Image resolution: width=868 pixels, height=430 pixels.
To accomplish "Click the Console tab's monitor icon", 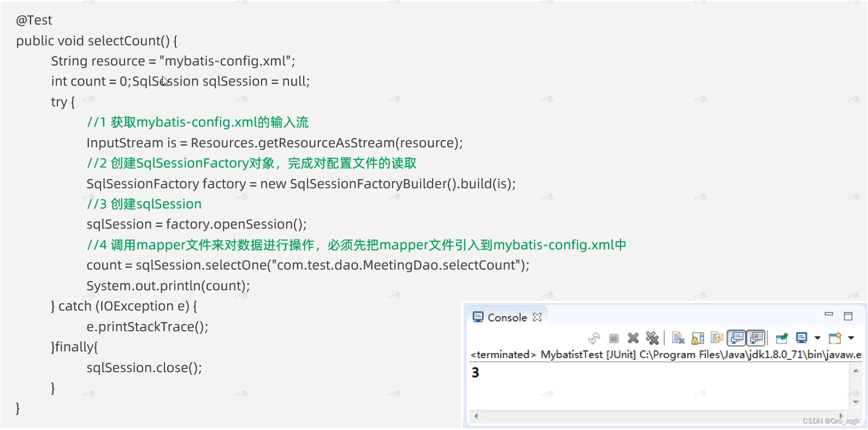I will point(478,317).
